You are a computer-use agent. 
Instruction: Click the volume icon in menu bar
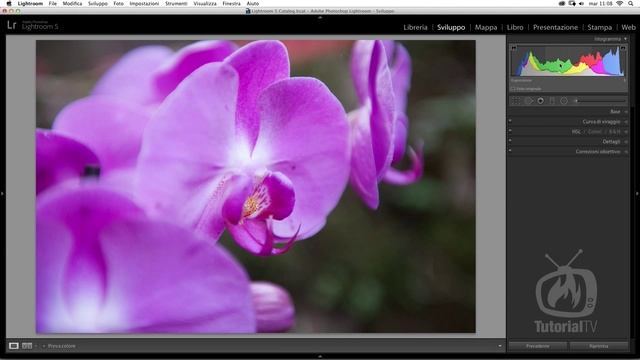(581, 3)
